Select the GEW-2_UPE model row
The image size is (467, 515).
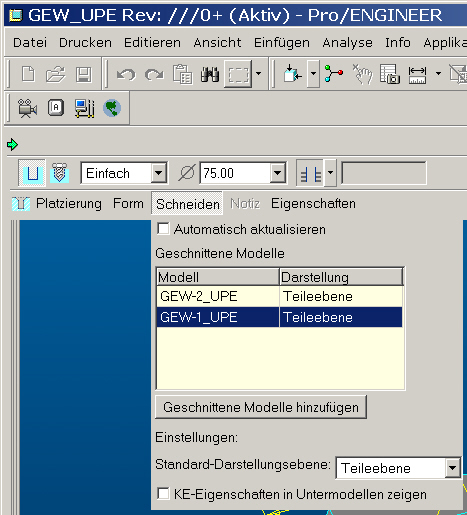pos(279,296)
